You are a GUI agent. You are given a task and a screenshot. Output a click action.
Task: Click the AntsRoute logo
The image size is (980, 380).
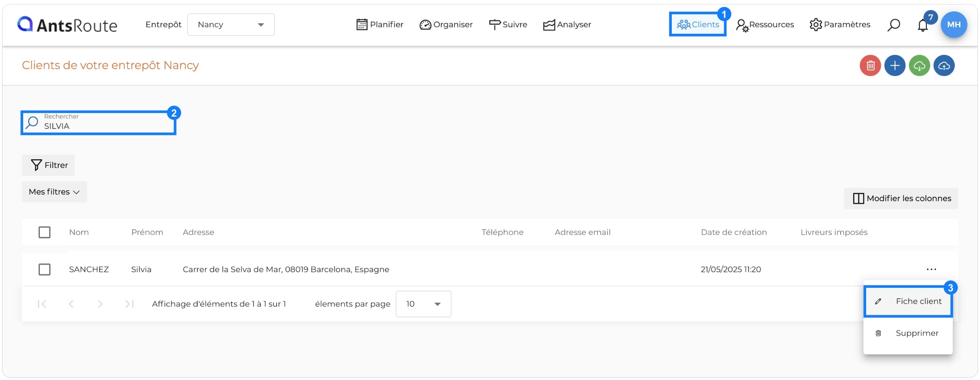pyautogui.click(x=67, y=25)
